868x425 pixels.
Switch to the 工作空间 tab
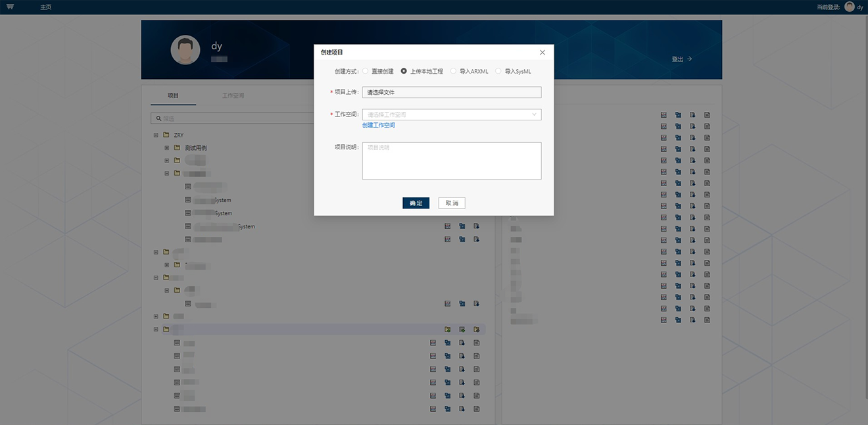[x=233, y=95]
